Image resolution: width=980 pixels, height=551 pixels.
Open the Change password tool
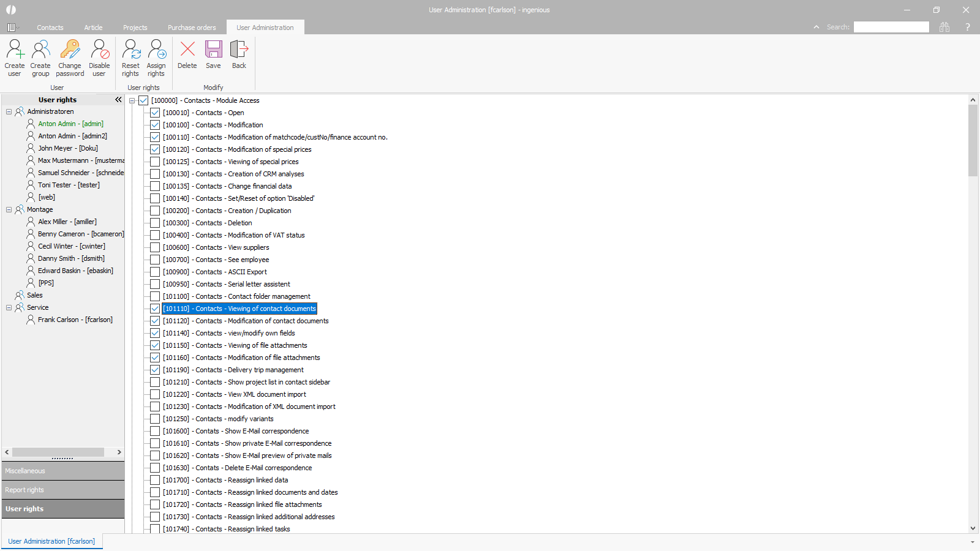(70, 50)
